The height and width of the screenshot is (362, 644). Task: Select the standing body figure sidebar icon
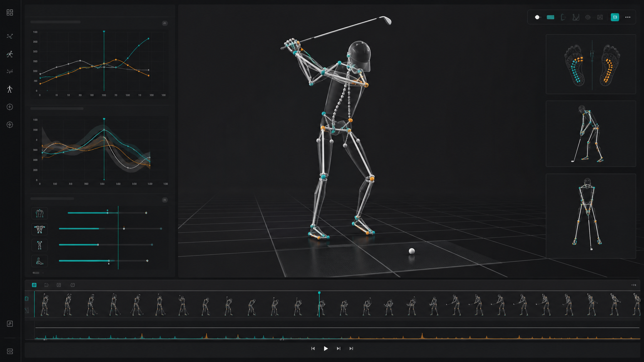pyautogui.click(x=10, y=89)
